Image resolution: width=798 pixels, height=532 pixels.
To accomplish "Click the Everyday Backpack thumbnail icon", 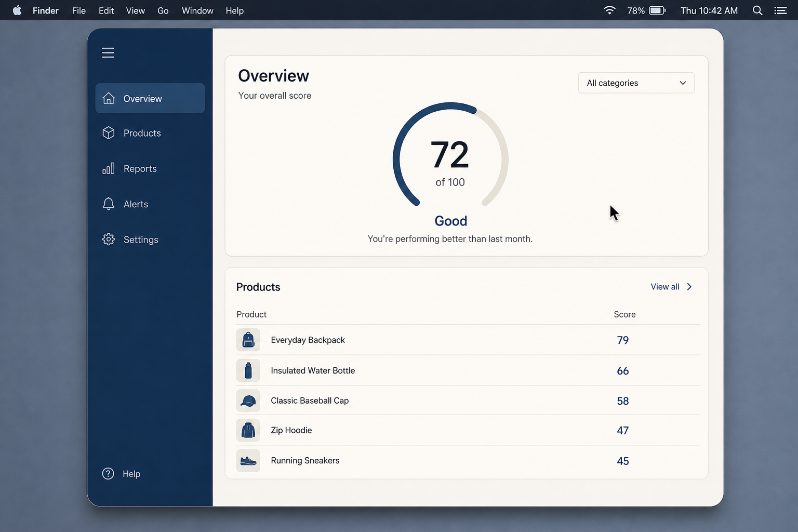I will coord(248,340).
